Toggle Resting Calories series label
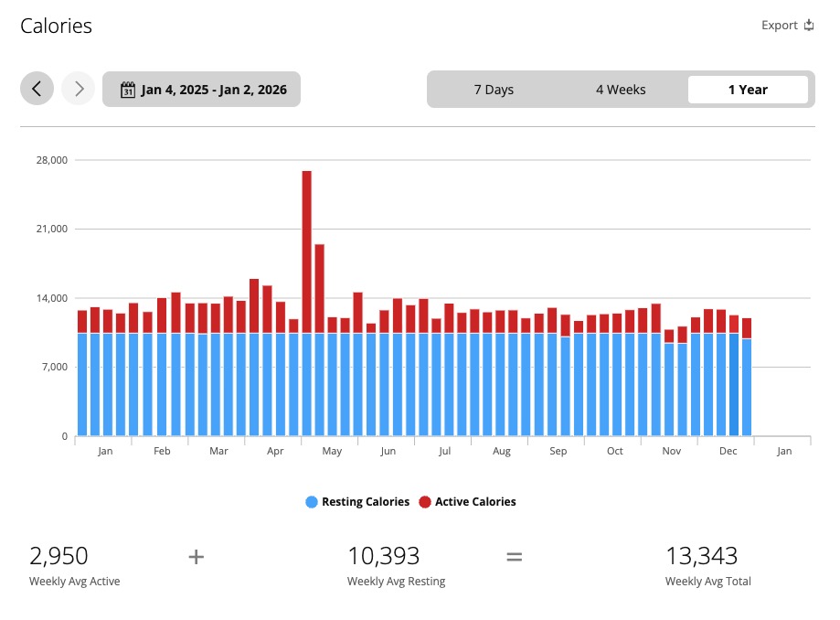This screenshot has width=840, height=620. [366, 502]
